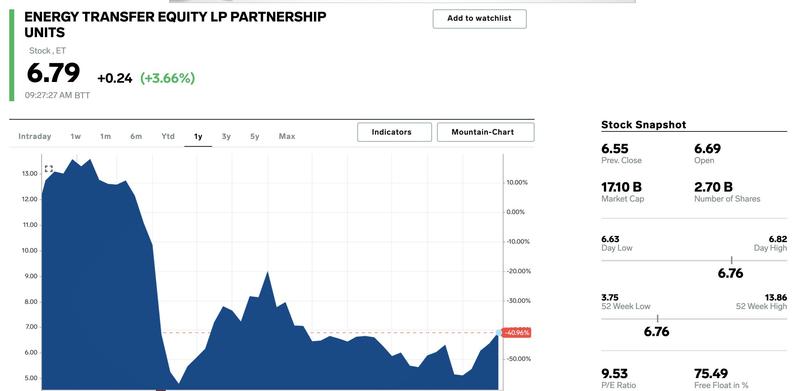Click the day range slider marker

point(731,260)
